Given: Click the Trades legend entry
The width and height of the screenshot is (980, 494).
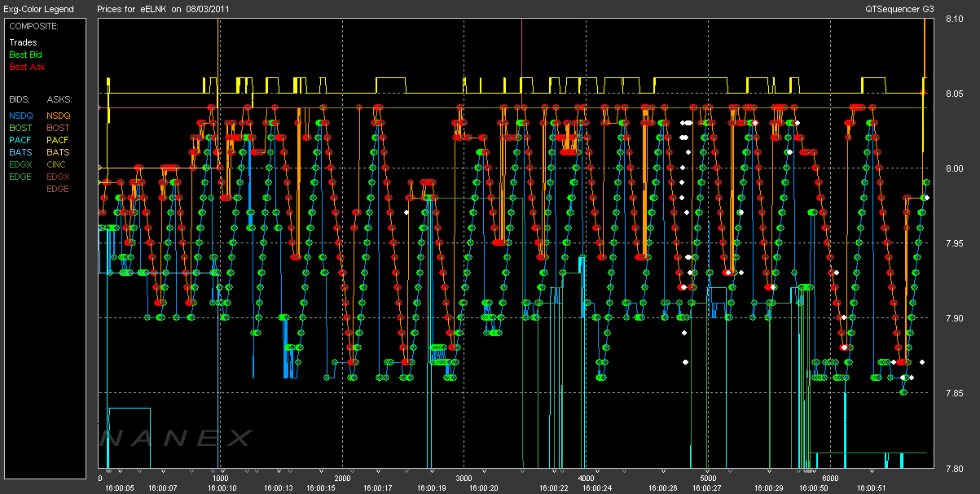Looking at the screenshot, I should click(x=23, y=42).
